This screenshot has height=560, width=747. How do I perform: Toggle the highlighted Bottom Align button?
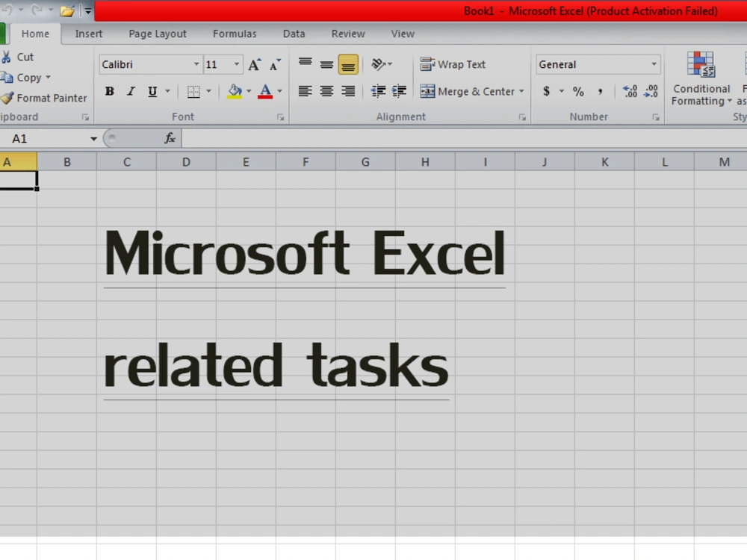[x=348, y=64]
